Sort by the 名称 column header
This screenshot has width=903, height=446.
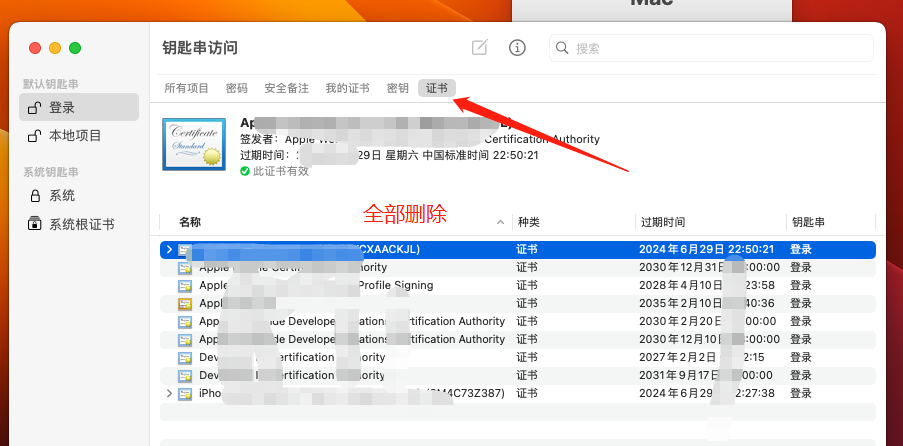(190, 222)
